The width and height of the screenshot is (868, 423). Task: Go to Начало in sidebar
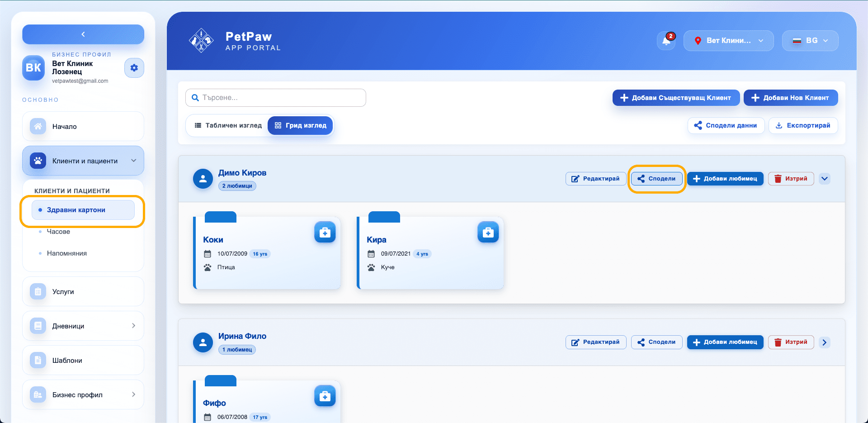pyautogui.click(x=83, y=126)
